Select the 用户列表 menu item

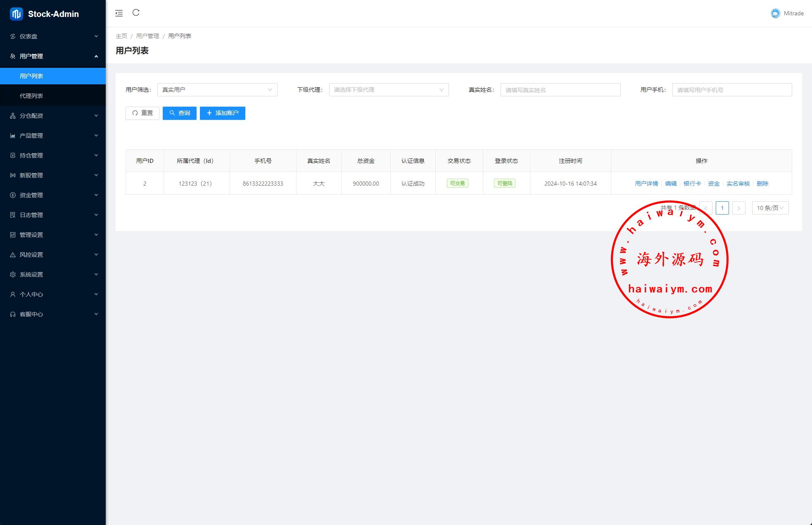coord(31,76)
